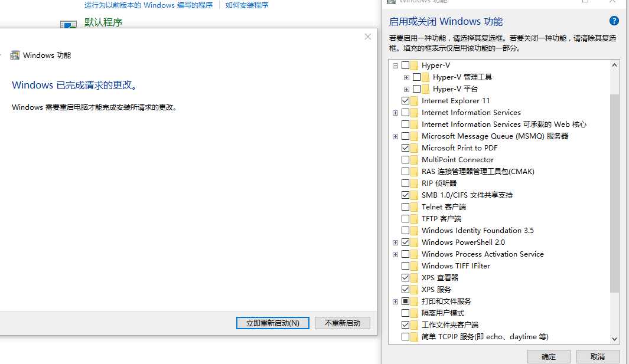Click the 默认程序 control panel icon
629x364 pixels.
(68, 24)
